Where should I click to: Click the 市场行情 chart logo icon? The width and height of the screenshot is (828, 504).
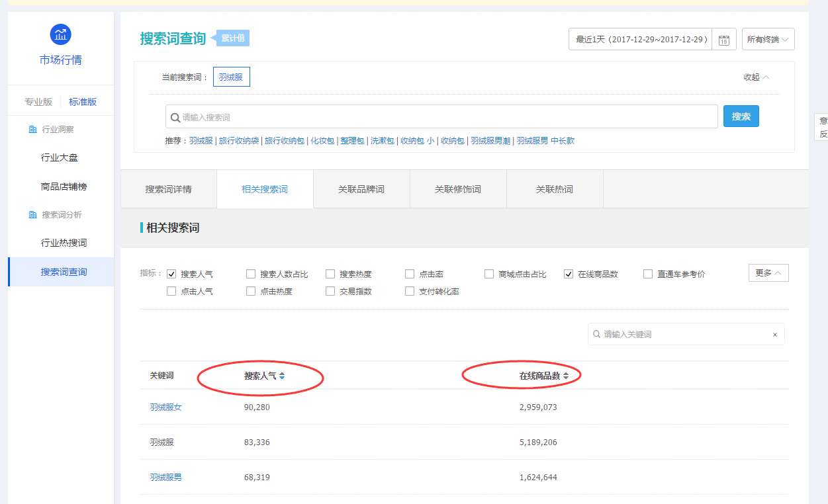[x=60, y=34]
